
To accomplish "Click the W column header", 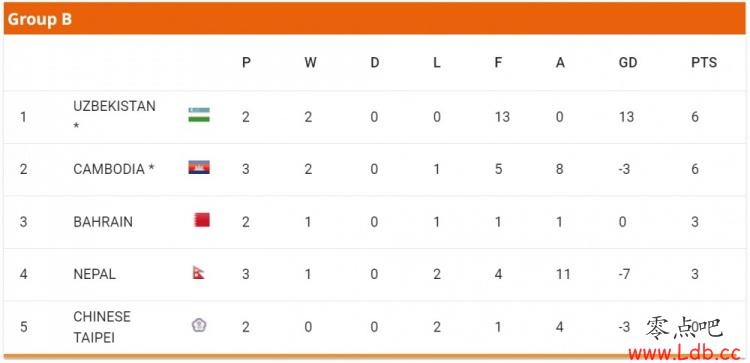I will [310, 63].
